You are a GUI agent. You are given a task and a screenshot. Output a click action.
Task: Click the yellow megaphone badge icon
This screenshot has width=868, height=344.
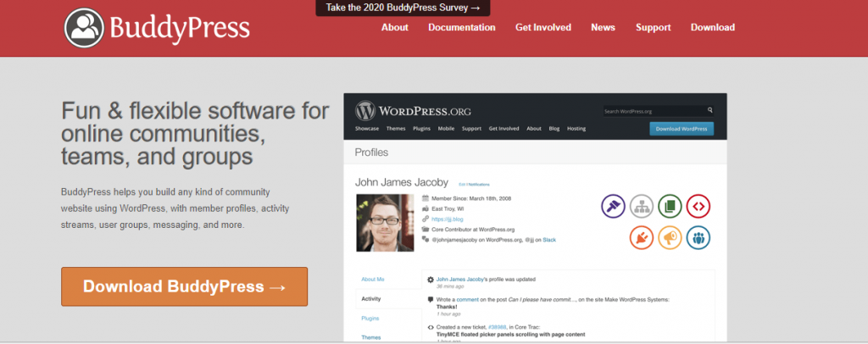tap(670, 238)
